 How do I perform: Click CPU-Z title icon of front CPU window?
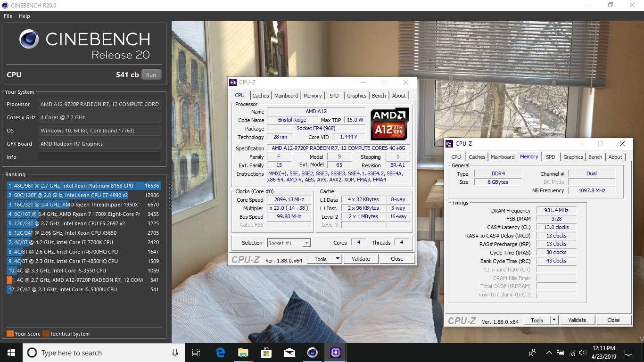pos(233,82)
